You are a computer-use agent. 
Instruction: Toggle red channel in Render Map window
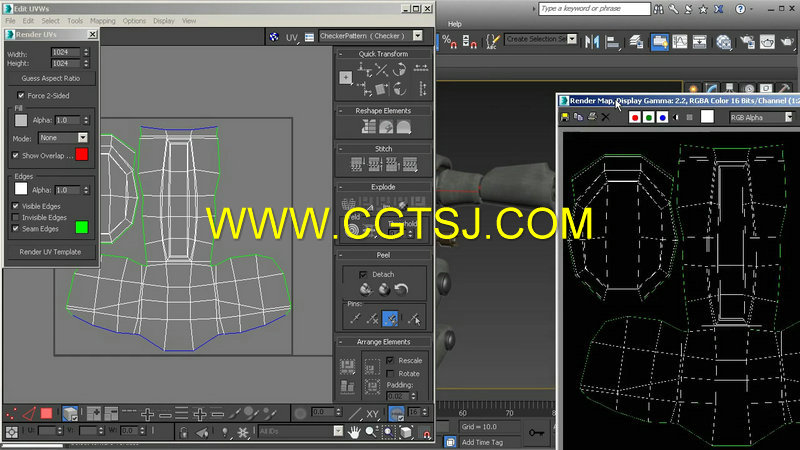point(635,117)
